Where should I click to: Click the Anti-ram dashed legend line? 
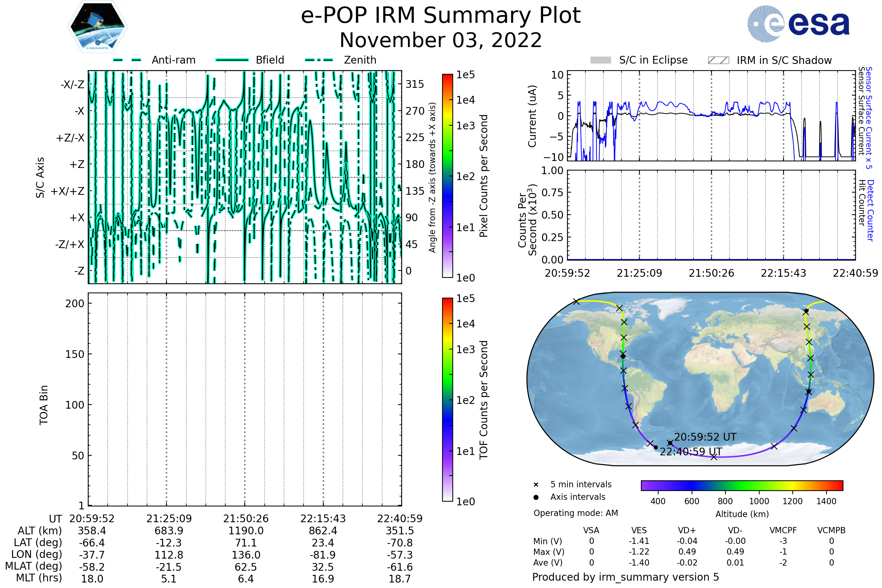[127, 60]
